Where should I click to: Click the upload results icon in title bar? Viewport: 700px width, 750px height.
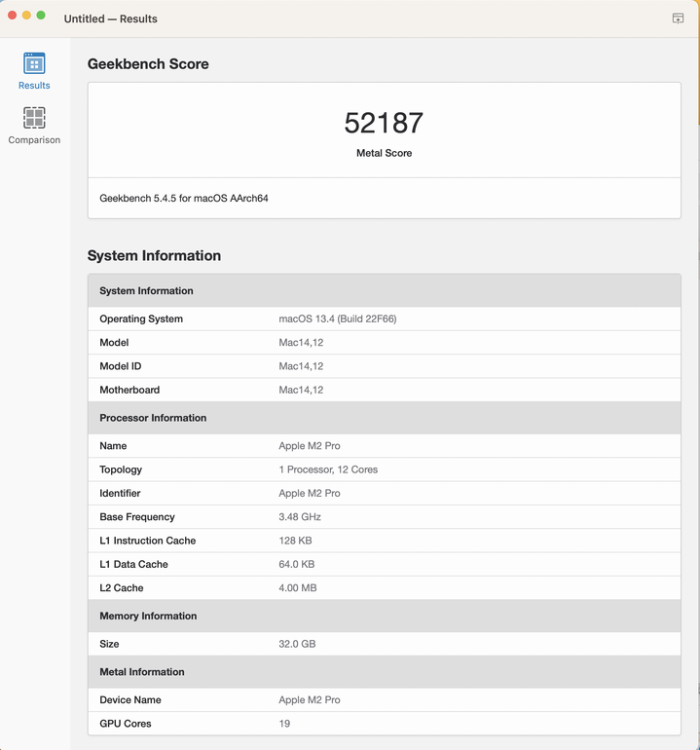tap(678, 19)
